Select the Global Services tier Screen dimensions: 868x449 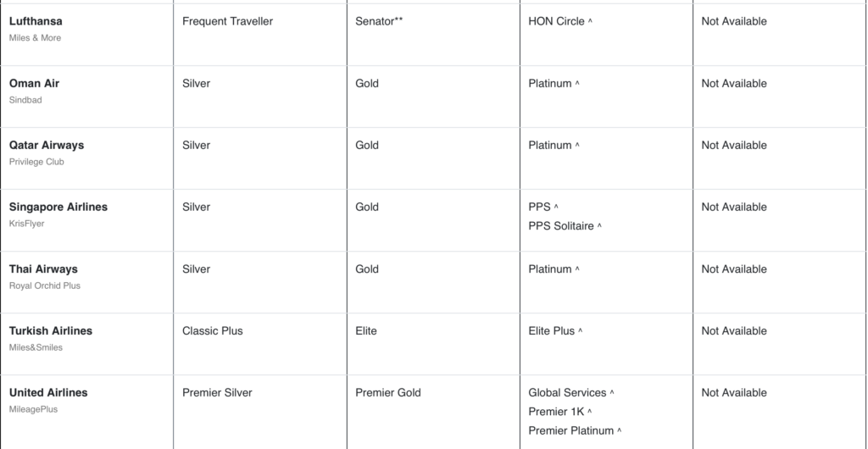click(567, 392)
